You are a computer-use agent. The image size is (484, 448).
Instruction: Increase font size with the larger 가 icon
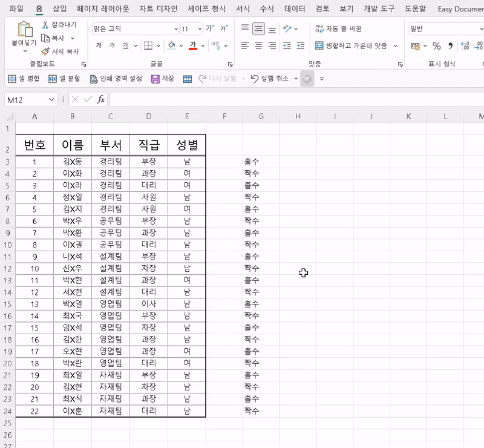click(210, 28)
